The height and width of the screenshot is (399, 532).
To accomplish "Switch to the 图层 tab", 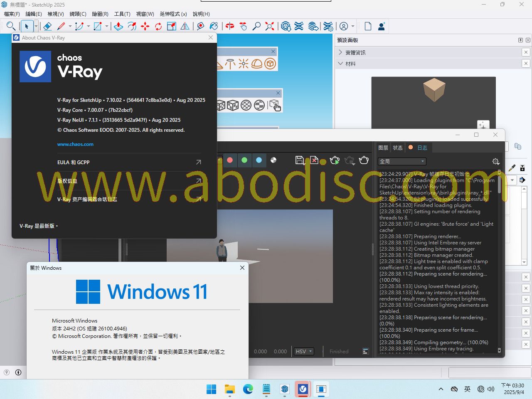I will (383, 148).
